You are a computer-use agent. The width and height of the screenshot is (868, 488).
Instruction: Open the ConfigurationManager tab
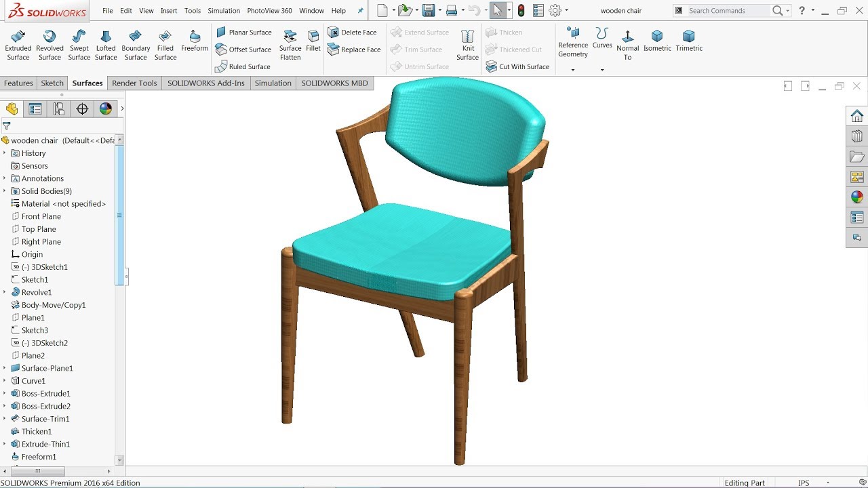pyautogui.click(x=59, y=109)
